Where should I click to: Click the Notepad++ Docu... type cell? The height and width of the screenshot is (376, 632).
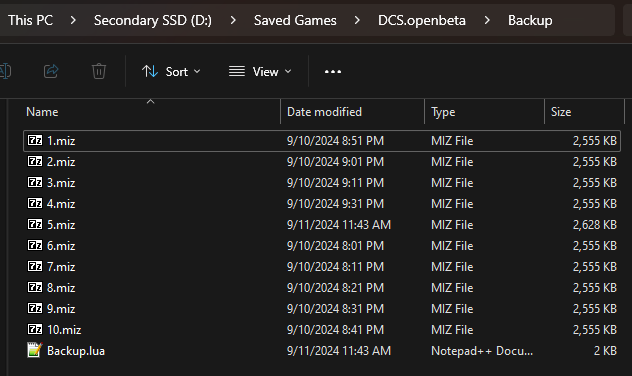[482, 351]
